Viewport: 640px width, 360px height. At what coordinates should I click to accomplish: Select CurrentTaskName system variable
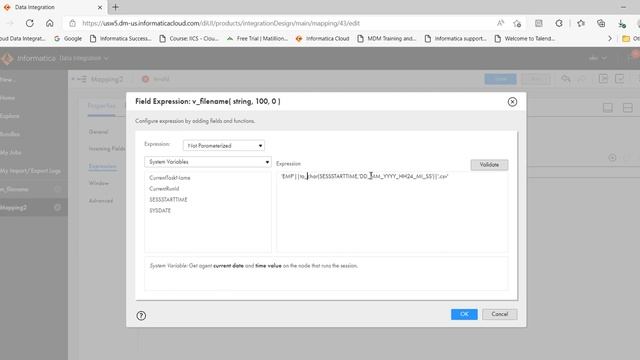point(170,178)
